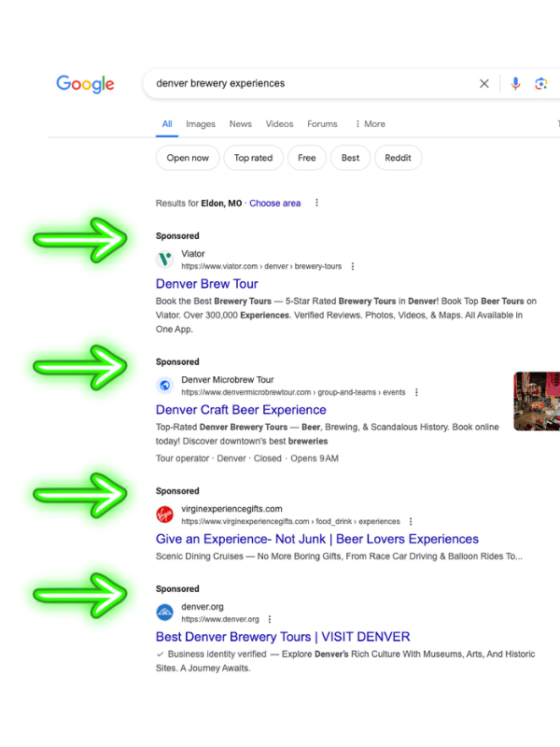The height and width of the screenshot is (747, 560).
Task: Open Google Lens image search icon
Action: click(x=540, y=84)
